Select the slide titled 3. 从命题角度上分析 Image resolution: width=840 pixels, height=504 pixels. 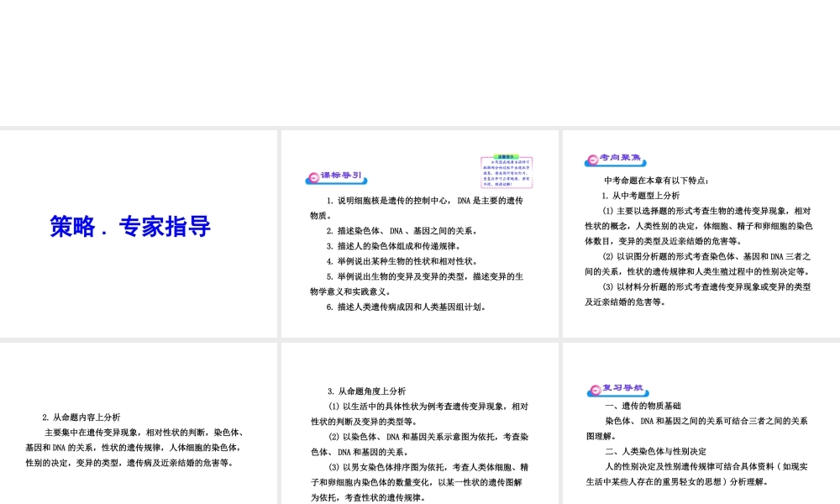(420, 423)
